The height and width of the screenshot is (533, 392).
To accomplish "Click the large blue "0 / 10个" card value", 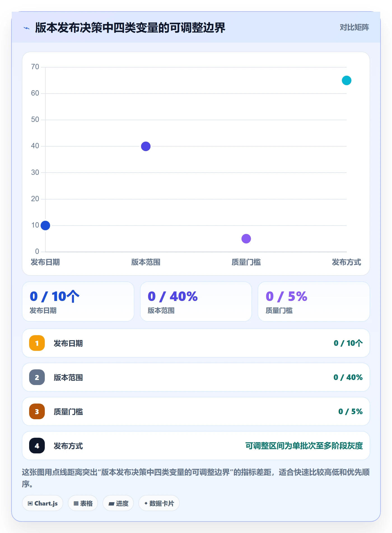I will click(x=55, y=296).
